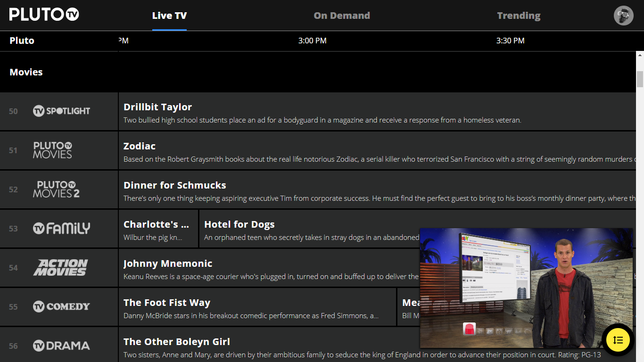Select the TV Comedy channel logo
Image resolution: width=644 pixels, height=362 pixels.
click(x=61, y=307)
